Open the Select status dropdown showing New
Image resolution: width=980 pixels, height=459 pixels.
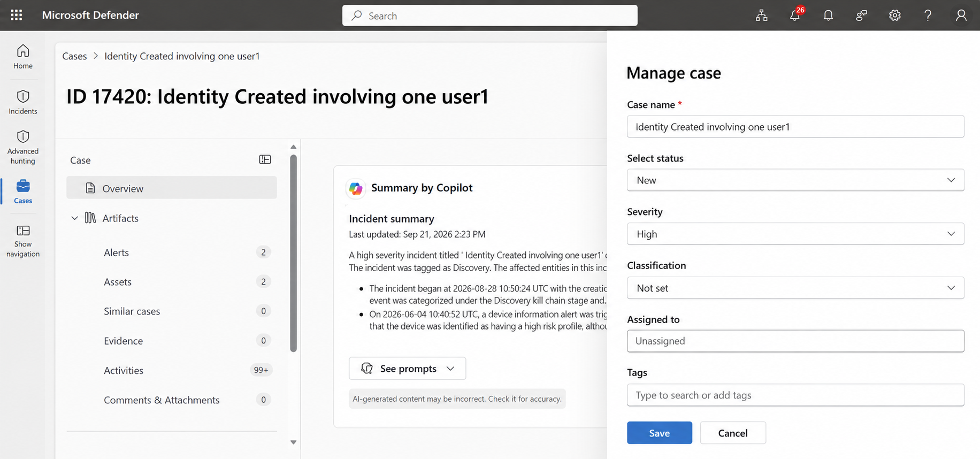coord(795,180)
